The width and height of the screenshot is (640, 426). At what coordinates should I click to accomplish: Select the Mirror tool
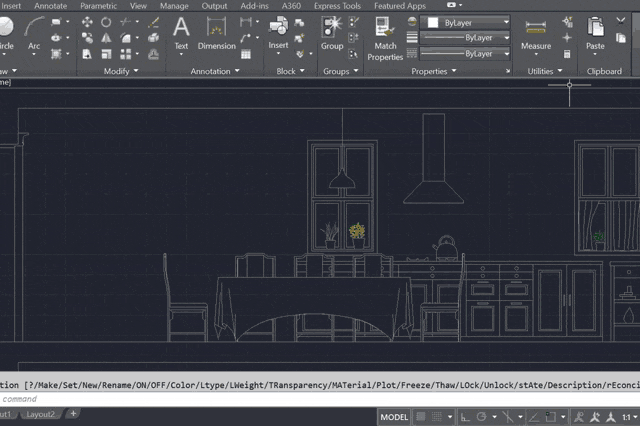(106, 38)
